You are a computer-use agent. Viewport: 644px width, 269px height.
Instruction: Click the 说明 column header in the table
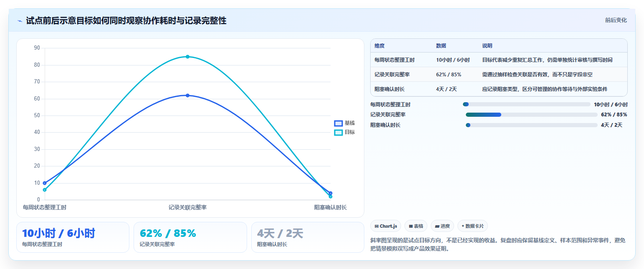coord(487,45)
